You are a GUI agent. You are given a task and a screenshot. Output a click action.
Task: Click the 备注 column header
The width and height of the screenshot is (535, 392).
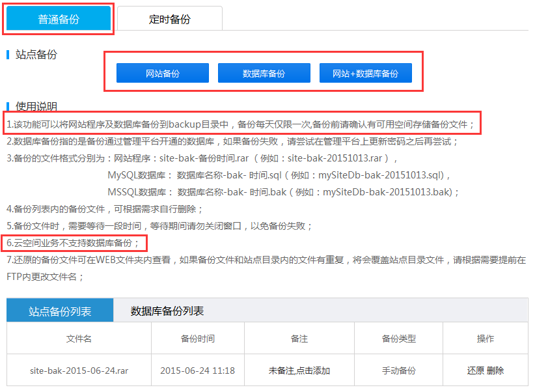[299, 339]
